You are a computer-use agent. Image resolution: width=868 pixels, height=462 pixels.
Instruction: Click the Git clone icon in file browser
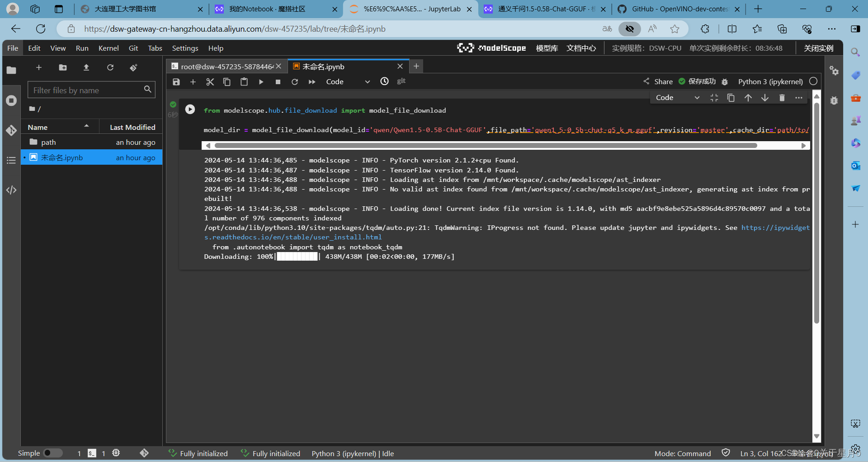(x=133, y=67)
